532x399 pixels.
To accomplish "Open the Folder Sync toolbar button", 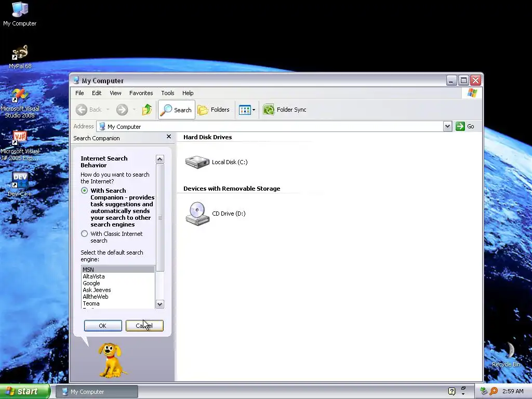I will [285, 110].
